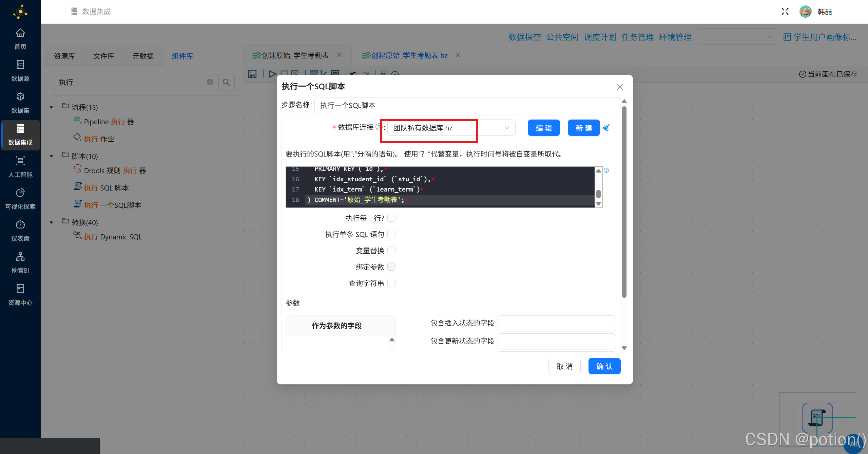The height and width of the screenshot is (454, 868).
Task: Click the info icon beside the SQL editor
Action: pos(606,170)
